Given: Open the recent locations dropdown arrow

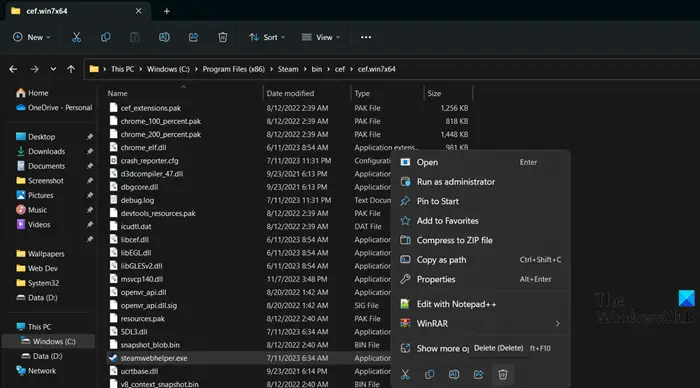Looking at the screenshot, I should click(53, 69).
